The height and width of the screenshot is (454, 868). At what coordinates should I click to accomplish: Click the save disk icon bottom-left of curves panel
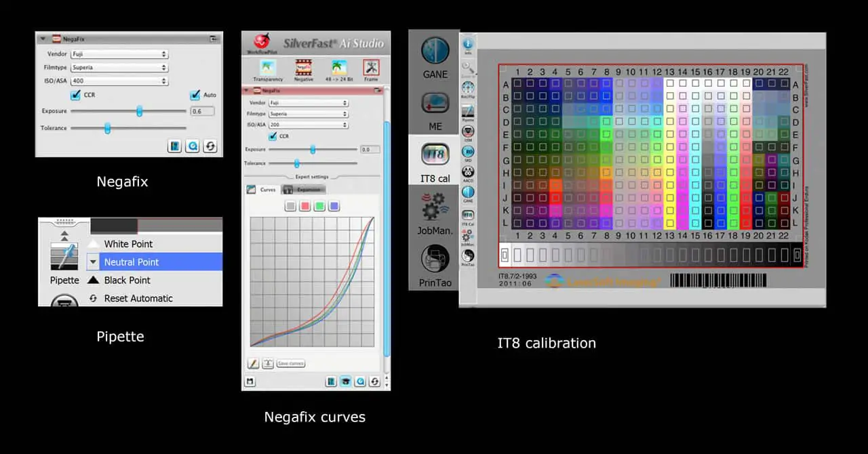[250, 382]
